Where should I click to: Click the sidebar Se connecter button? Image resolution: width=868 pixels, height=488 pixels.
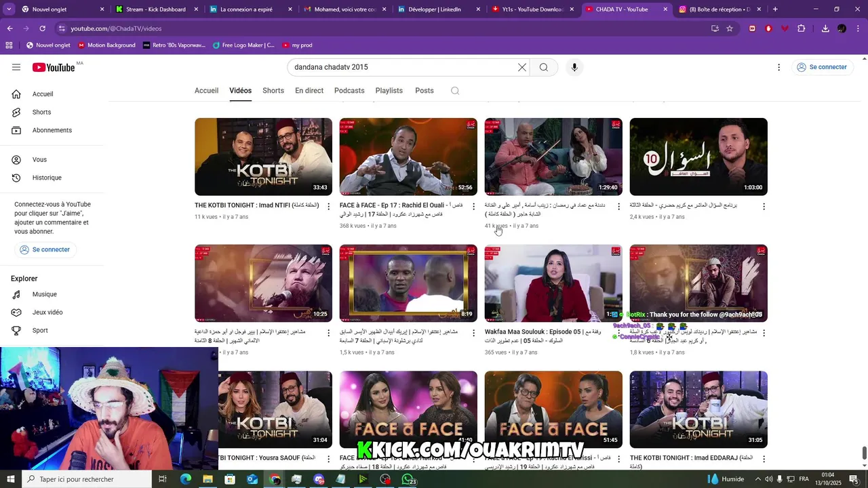(x=45, y=249)
